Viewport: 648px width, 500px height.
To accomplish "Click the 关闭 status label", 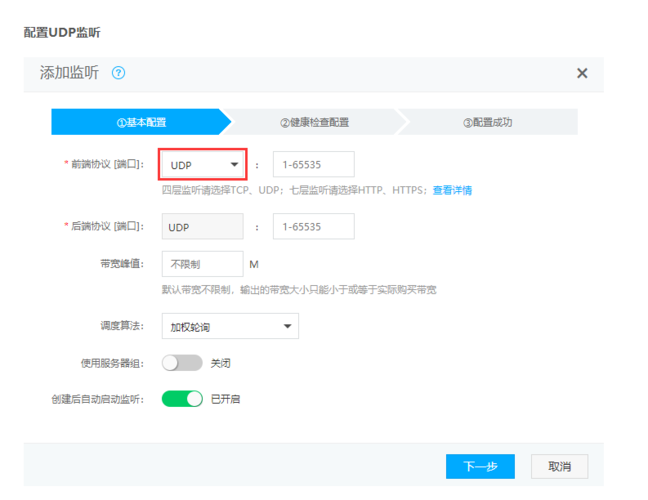I will [220, 363].
